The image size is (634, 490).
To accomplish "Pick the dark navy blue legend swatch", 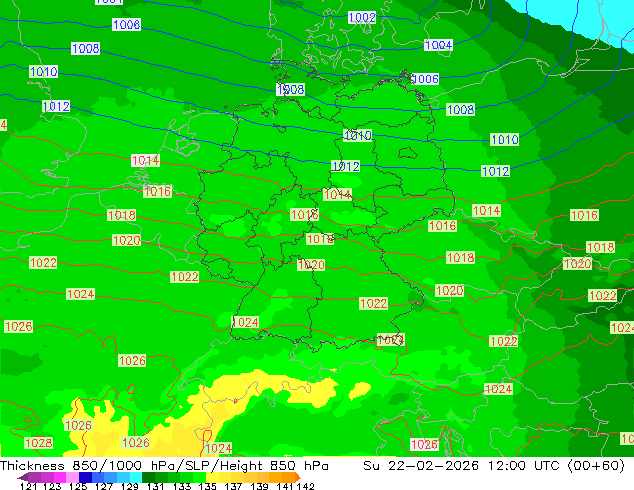I will pos(85,477).
